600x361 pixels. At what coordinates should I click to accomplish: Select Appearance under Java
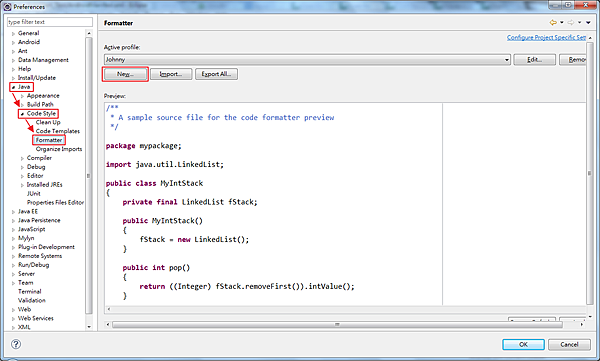click(x=43, y=96)
